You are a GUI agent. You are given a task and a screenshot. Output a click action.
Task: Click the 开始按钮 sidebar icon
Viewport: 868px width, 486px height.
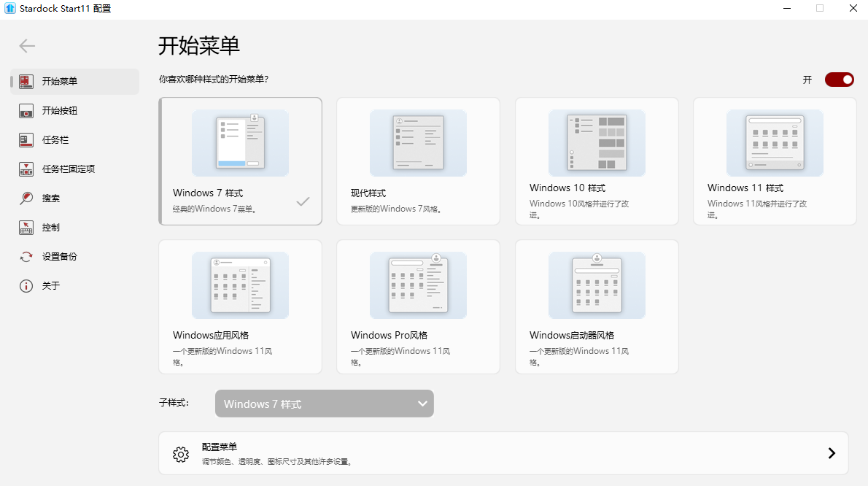click(26, 111)
